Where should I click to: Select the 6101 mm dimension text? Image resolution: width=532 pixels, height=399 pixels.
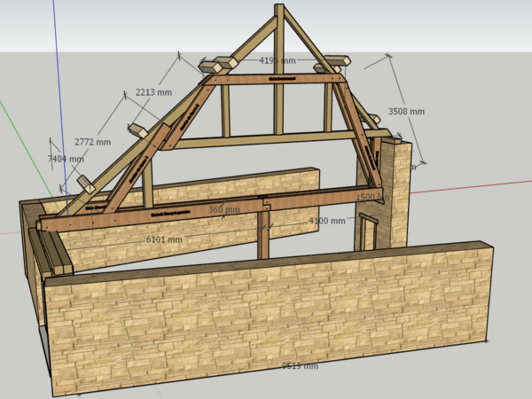coord(164,239)
